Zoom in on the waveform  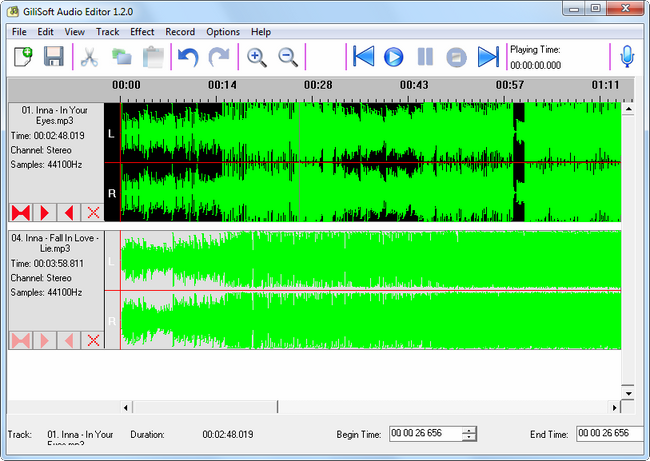pos(257,57)
